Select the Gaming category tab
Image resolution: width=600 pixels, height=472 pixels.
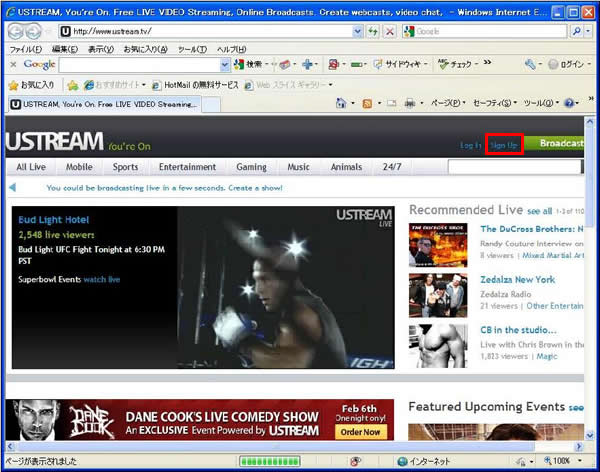(251, 167)
